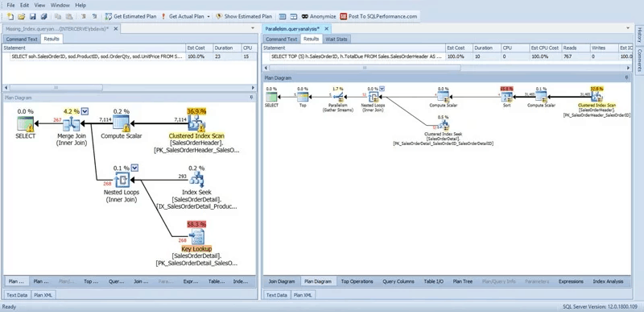Screen dimensions: 644x312
Task: Close the Parallelism.queryanalysis tab
Action: click(x=327, y=29)
